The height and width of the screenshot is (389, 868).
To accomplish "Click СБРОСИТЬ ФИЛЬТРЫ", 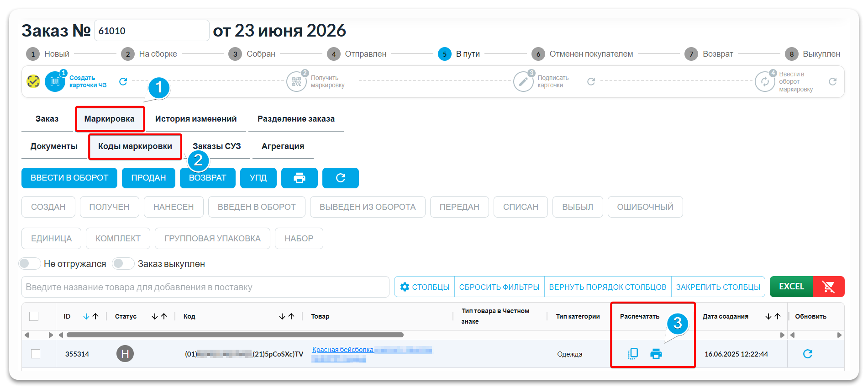I will (500, 287).
